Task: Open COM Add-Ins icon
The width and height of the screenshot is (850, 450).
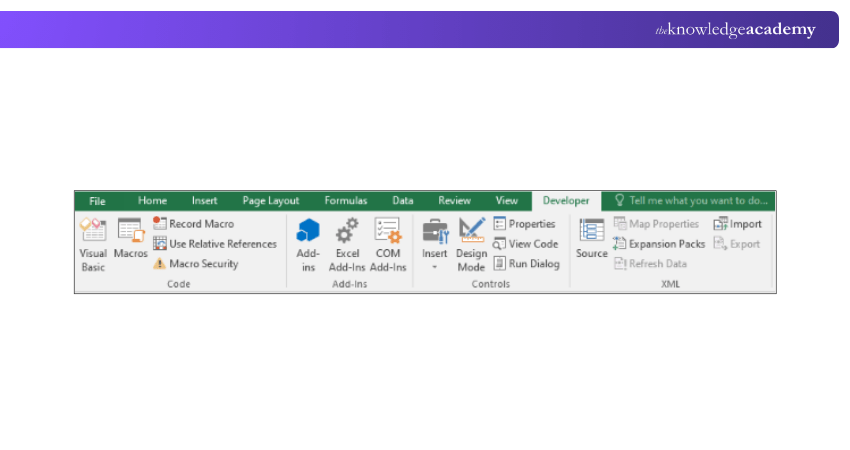Action: click(387, 231)
